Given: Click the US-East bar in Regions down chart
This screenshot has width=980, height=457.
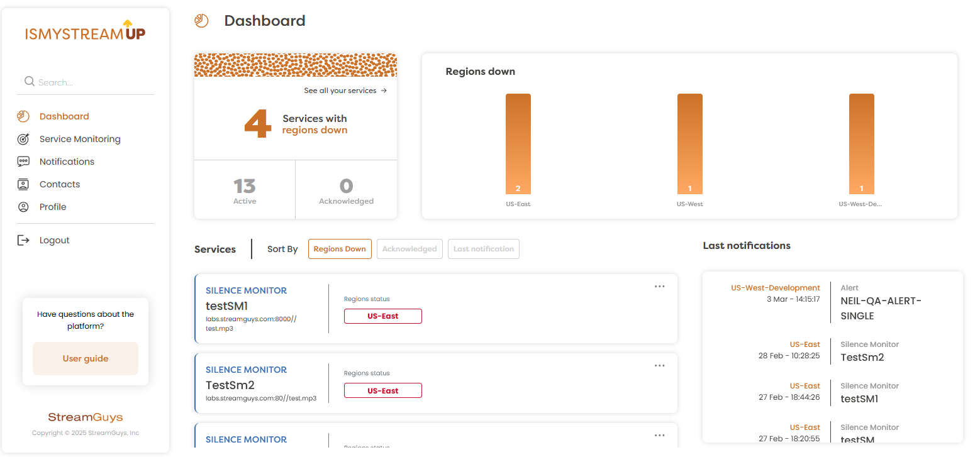Looking at the screenshot, I should pos(518,144).
